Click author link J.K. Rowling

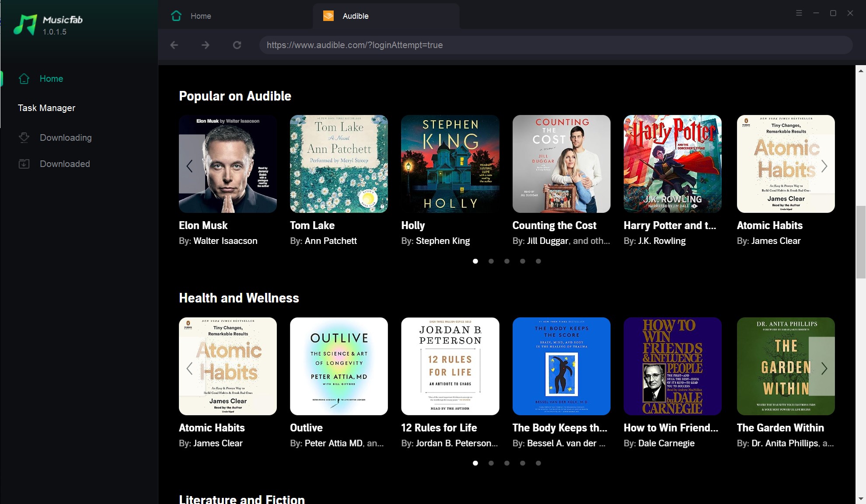coord(662,241)
